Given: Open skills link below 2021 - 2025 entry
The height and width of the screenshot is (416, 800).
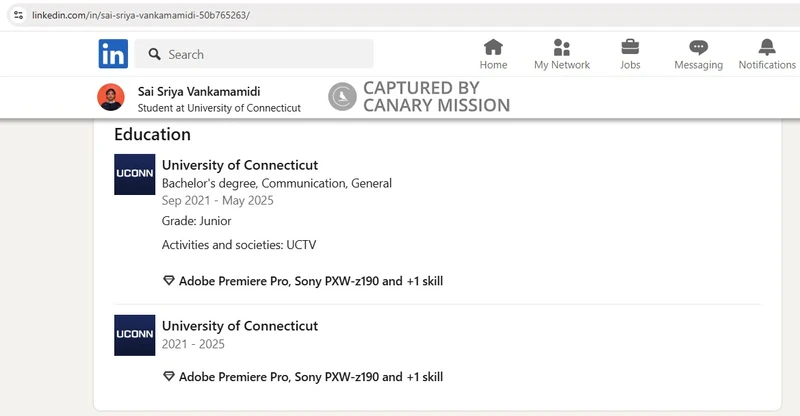Looking at the screenshot, I should coord(311,377).
